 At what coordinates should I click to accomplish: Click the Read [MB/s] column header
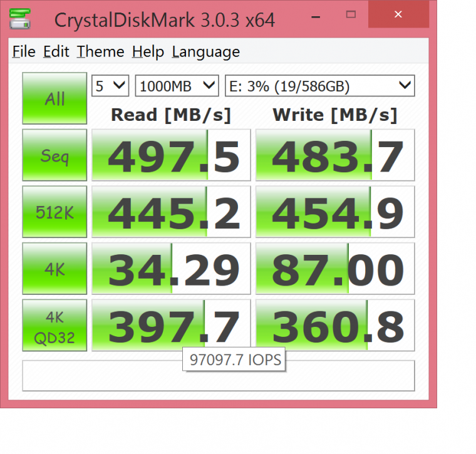(171, 115)
